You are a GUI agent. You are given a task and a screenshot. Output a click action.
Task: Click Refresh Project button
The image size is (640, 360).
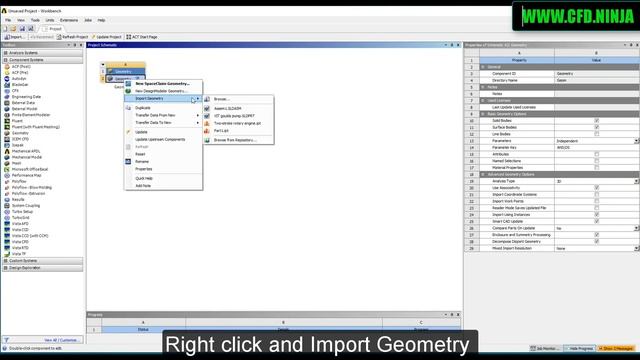(73, 37)
